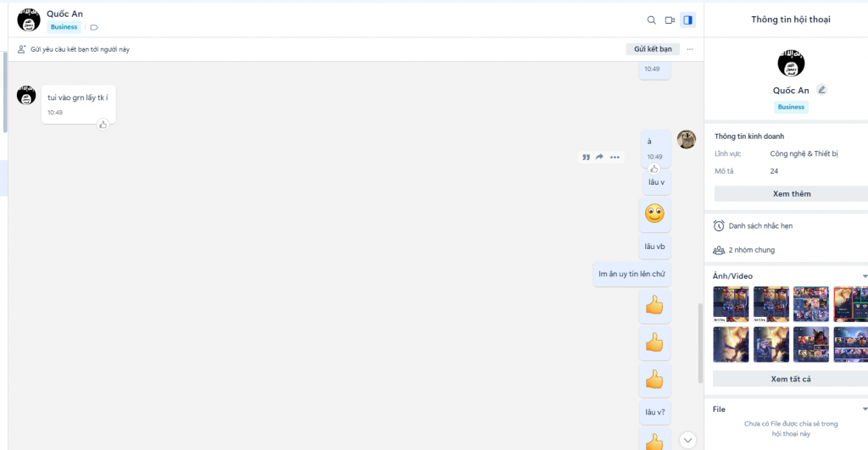Image resolution: width=868 pixels, height=450 pixels.
Task: Open the three-dot menu beside Gửi kết bạn
Action: tap(690, 49)
